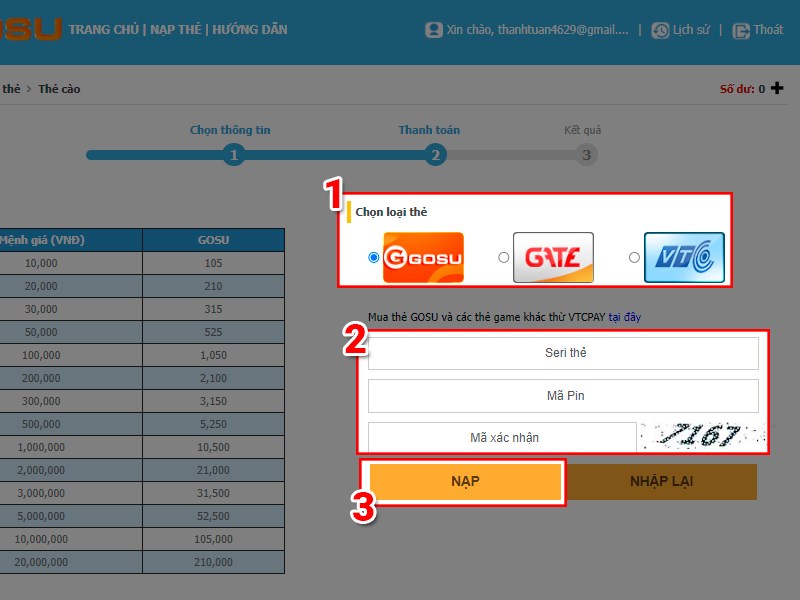The image size is (800, 600).
Task: Click the 500,000 denomination cell
Action: point(71,424)
